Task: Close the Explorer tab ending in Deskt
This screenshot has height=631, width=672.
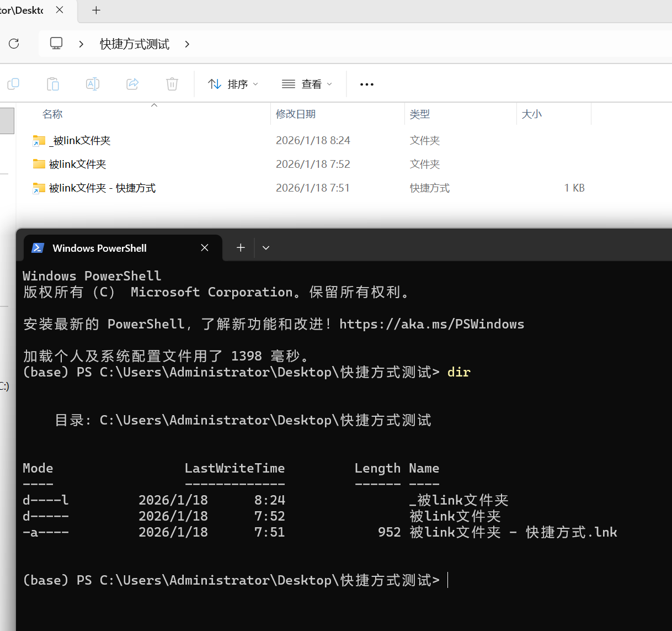Action: [60, 10]
